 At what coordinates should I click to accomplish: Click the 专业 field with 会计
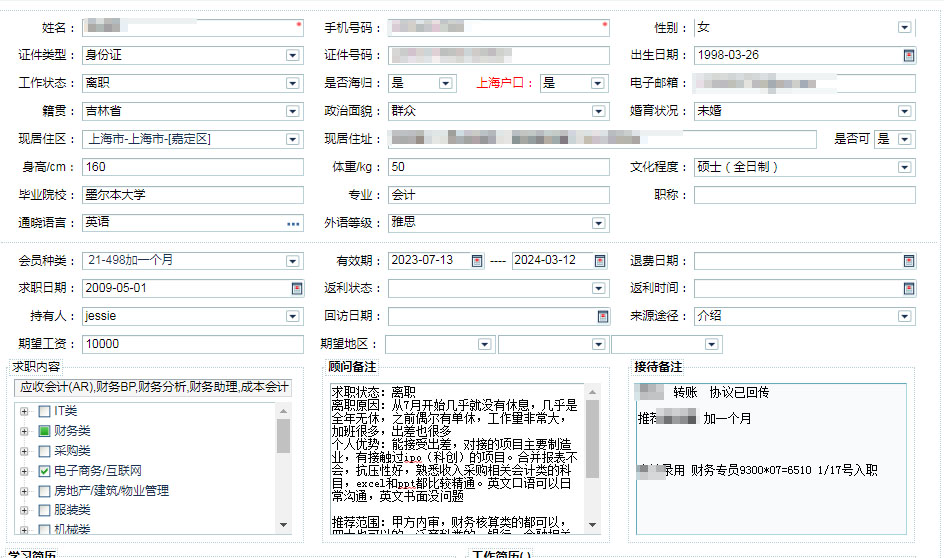(x=498, y=195)
